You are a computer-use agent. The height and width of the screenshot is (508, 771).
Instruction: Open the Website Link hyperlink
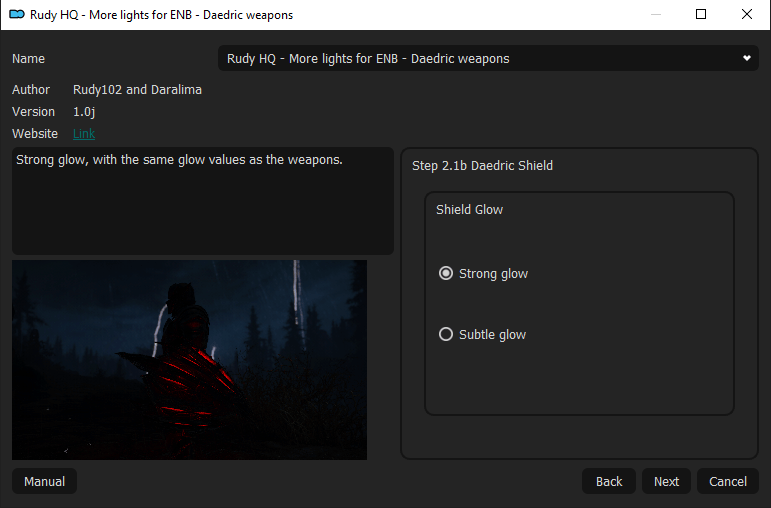(84, 134)
